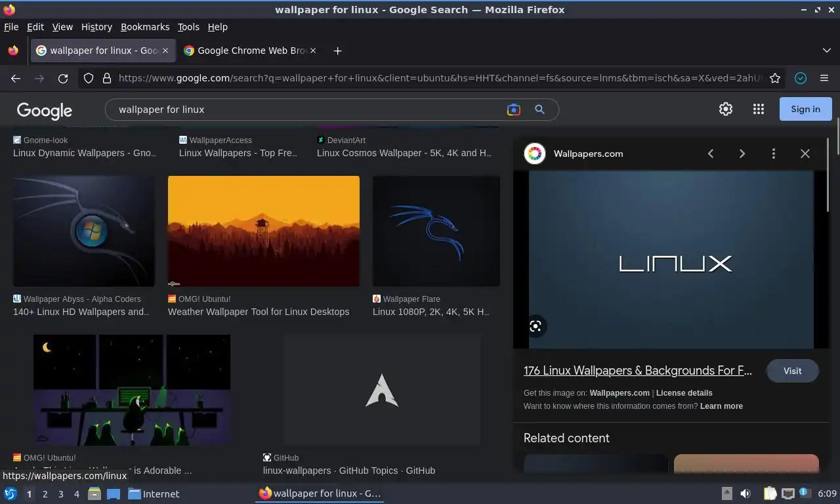Viewport: 840px width, 504px height.
Task: Select the blue Kali dragon wallpaper thumbnail
Action: click(x=436, y=231)
